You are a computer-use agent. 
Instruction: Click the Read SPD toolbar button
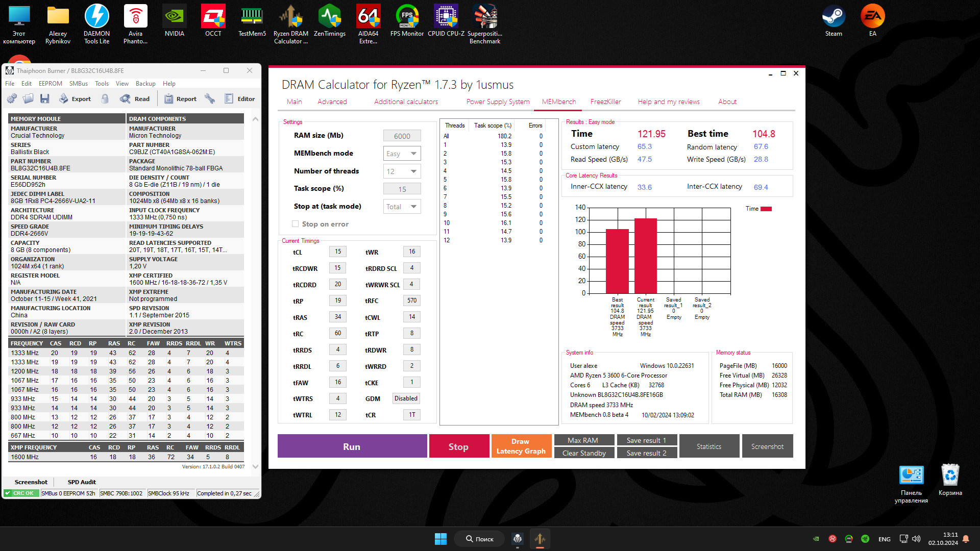(135, 99)
